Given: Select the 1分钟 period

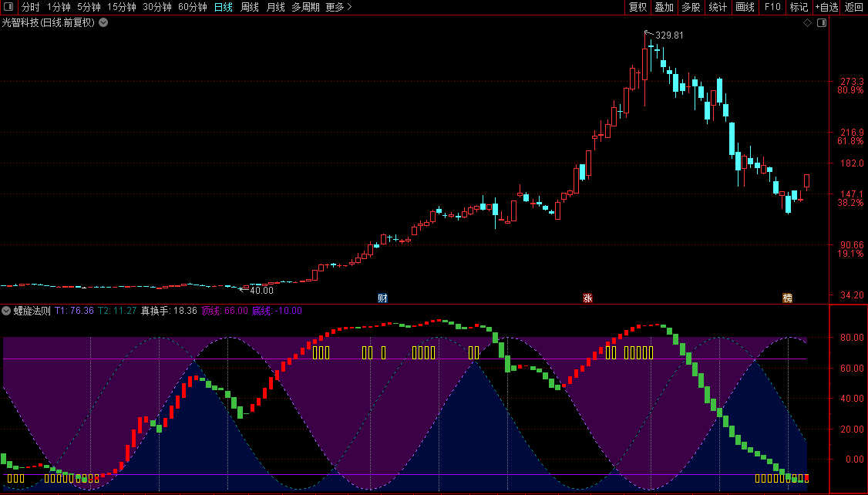Looking at the screenshot, I should pyautogui.click(x=59, y=7).
